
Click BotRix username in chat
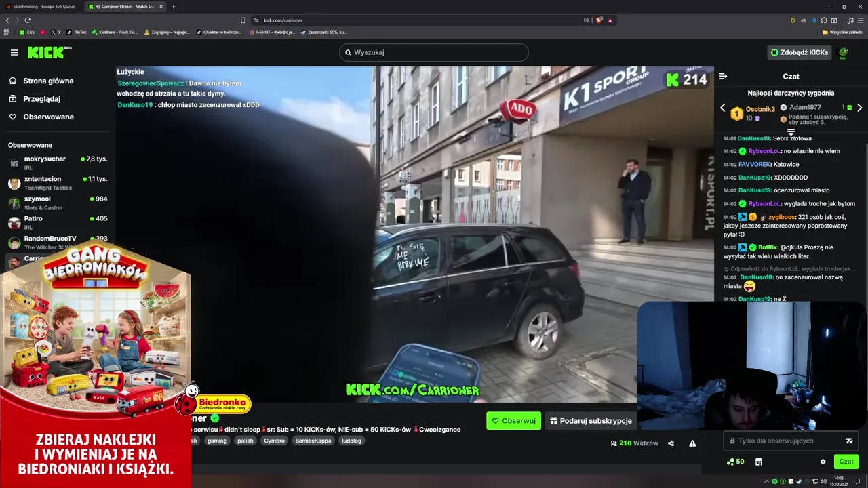(768, 247)
